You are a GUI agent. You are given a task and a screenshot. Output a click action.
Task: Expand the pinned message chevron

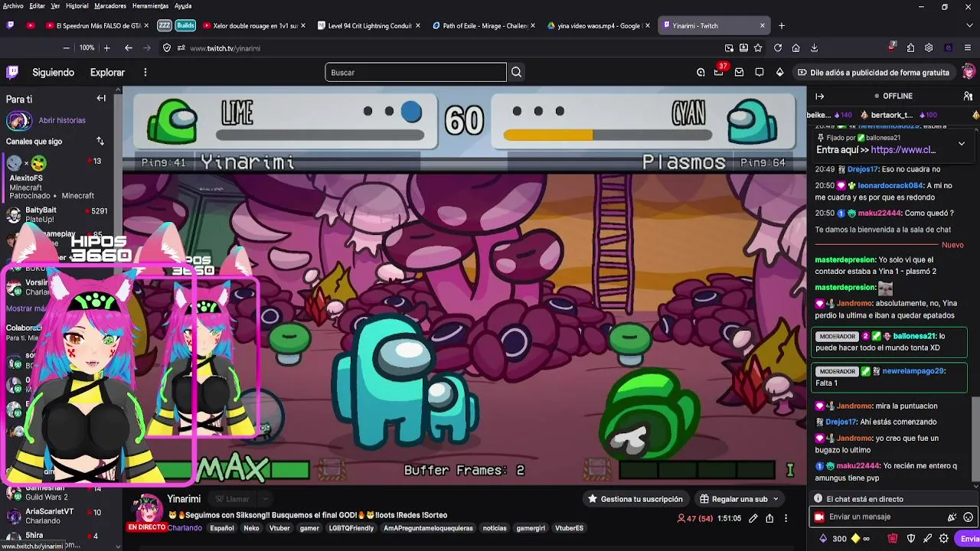pos(962,143)
